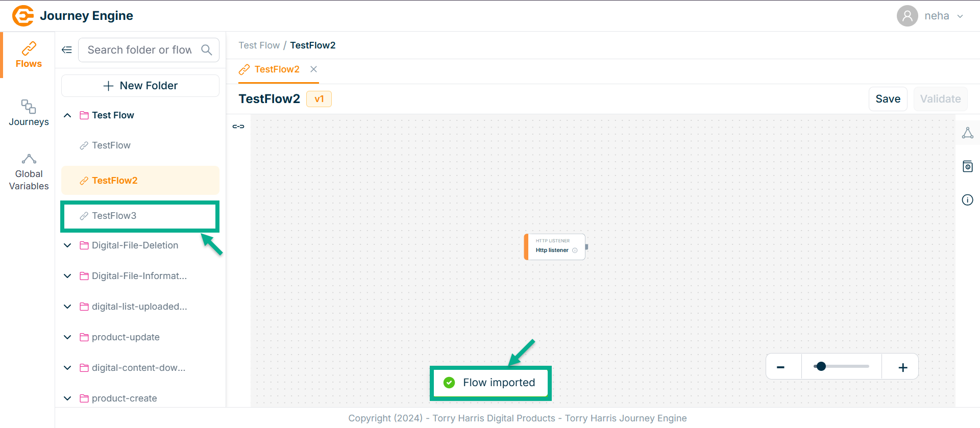This screenshot has width=980, height=428.
Task: Click the triangle graph icon at right
Action: click(x=967, y=133)
